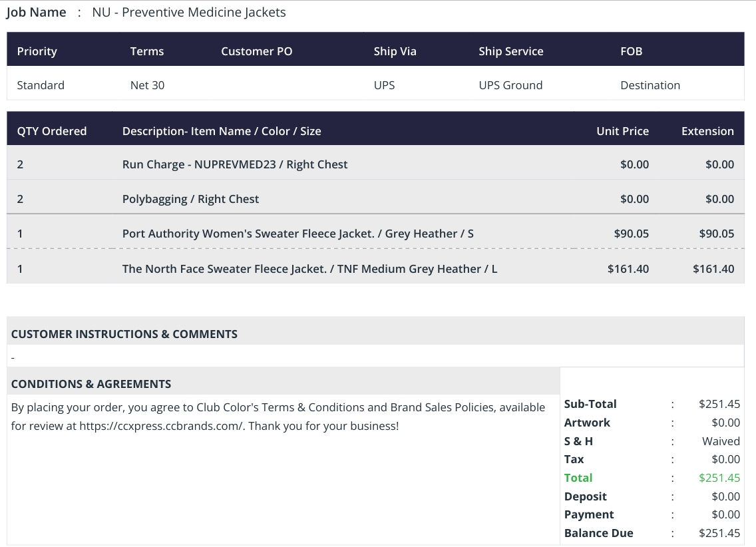Viewport: 756px width, 547px height.
Task: Select the green Total amount $251.45
Action: (719, 478)
